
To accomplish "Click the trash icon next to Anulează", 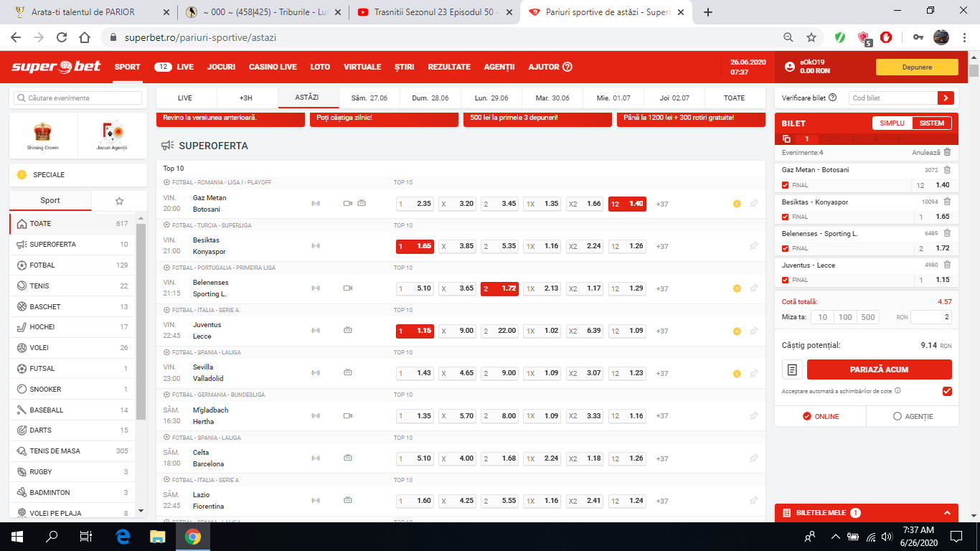I will [947, 152].
